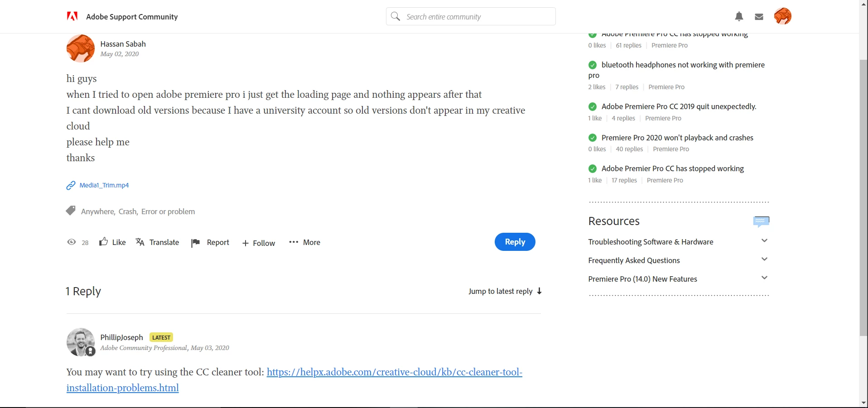Open the Crash tag
Viewport: 868px width, 408px height.
coord(127,211)
